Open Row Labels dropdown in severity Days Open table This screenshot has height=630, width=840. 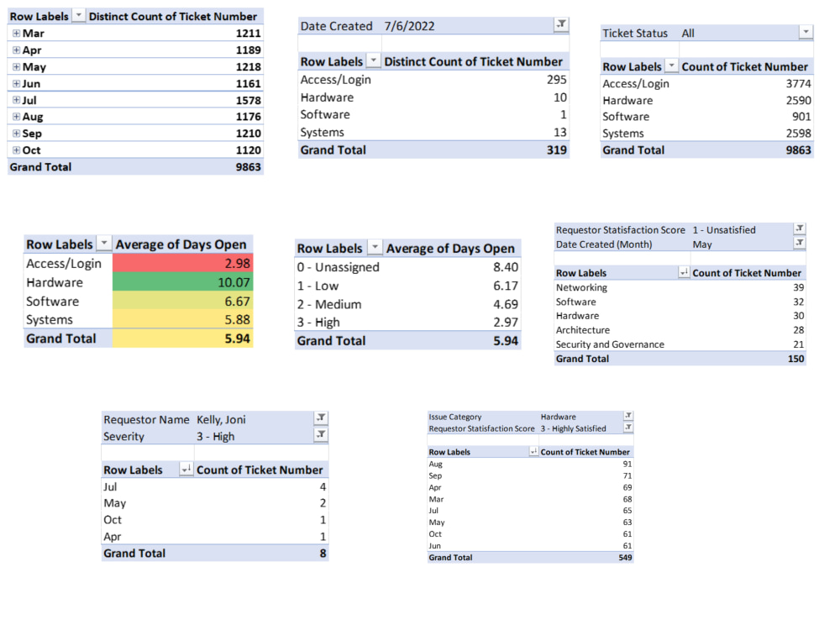[x=375, y=247]
